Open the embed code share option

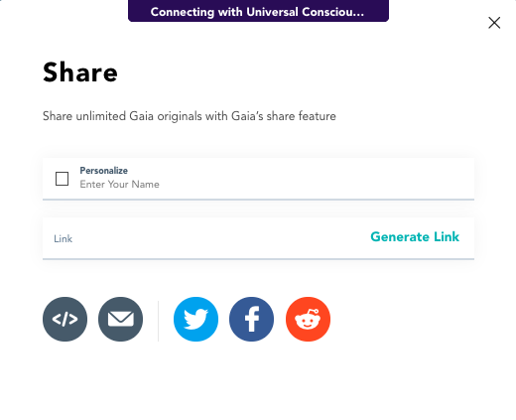pos(64,319)
